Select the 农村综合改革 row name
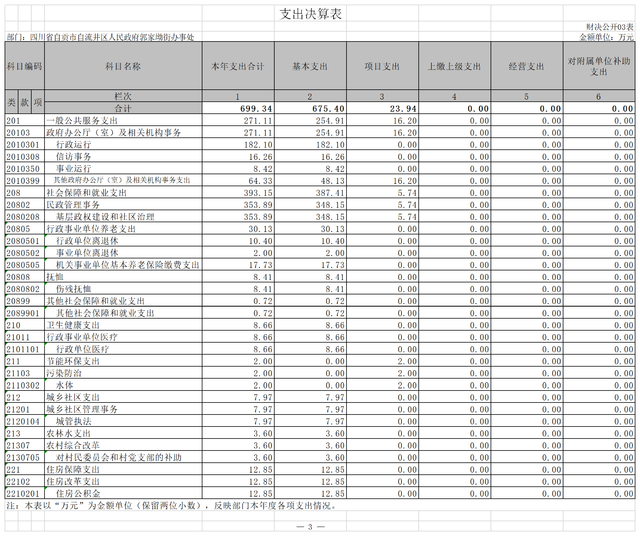Viewport: 640px width, 536px height. 73,446
